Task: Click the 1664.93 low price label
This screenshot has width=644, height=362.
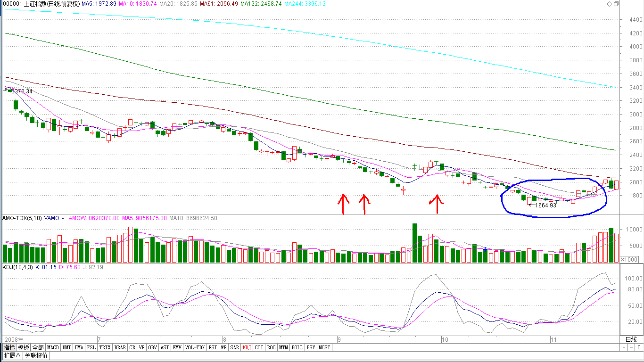Action: (x=545, y=206)
